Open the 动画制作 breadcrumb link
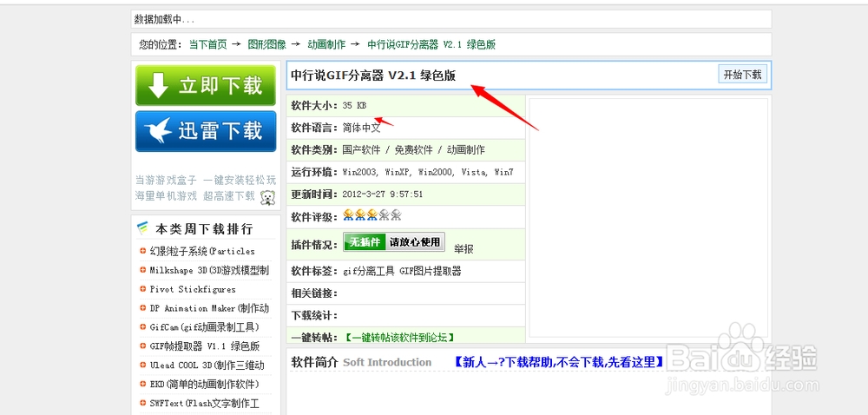The width and height of the screenshot is (868, 415). pyautogui.click(x=326, y=45)
